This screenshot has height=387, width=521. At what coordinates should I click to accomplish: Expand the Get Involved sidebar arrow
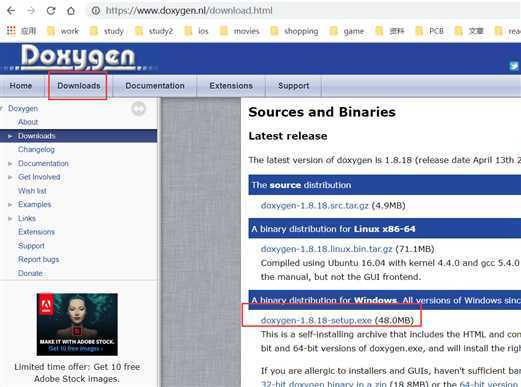point(10,177)
